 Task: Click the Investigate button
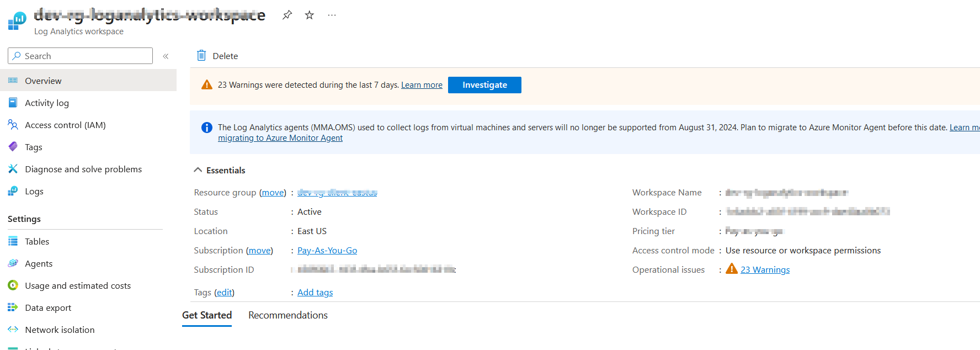(484, 85)
